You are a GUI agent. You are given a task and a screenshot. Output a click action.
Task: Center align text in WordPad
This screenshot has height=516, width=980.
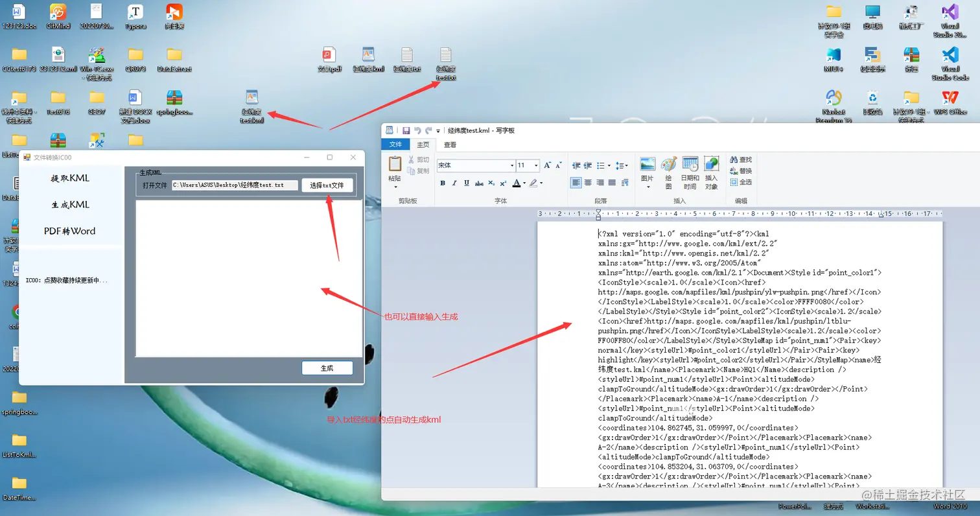589,183
